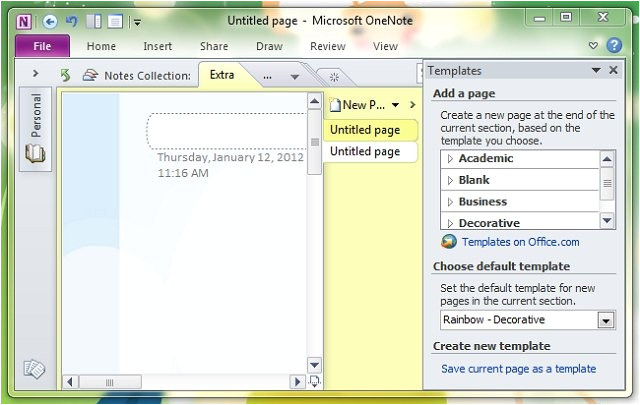Click the page date Thursday, January 12, 2012
The height and width of the screenshot is (405, 640).
pos(231,157)
